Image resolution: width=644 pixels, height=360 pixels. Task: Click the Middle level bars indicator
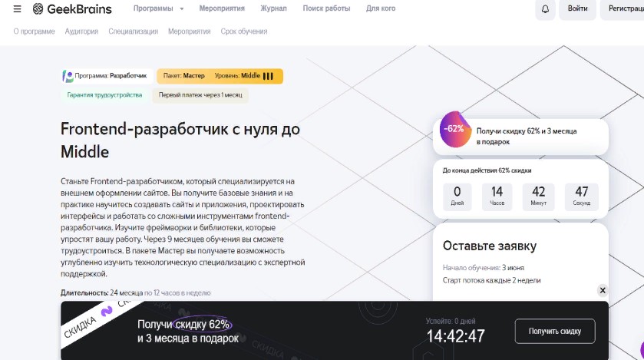[x=268, y=76]
